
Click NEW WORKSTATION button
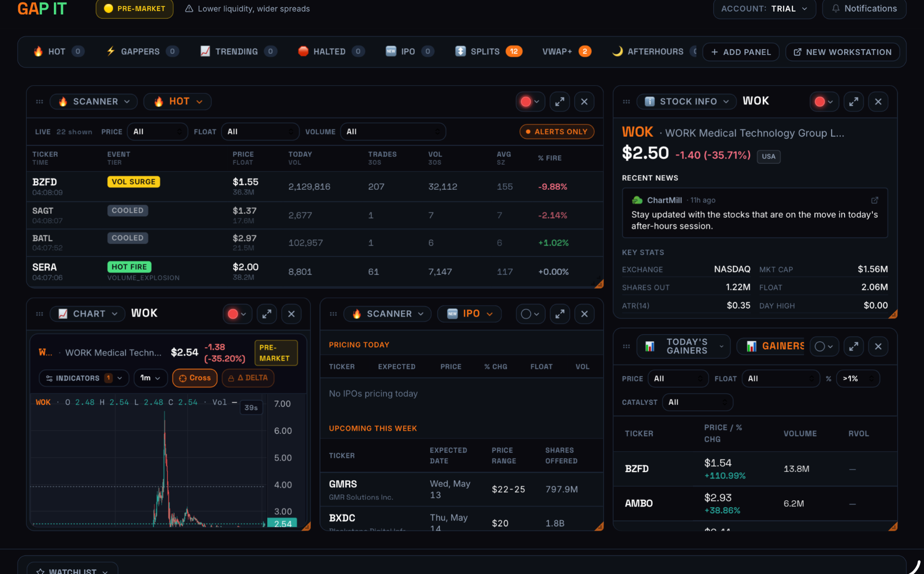(x=843, y=52)
